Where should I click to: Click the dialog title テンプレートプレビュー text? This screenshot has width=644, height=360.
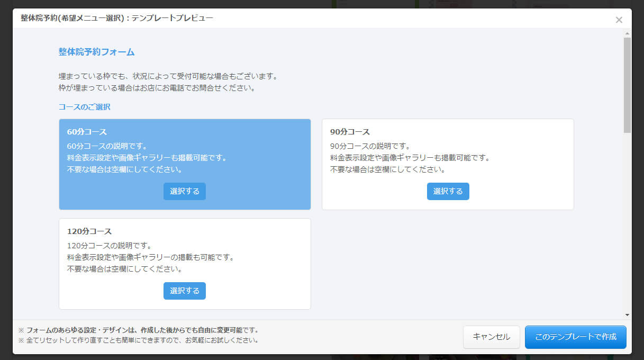coord(117,18)
